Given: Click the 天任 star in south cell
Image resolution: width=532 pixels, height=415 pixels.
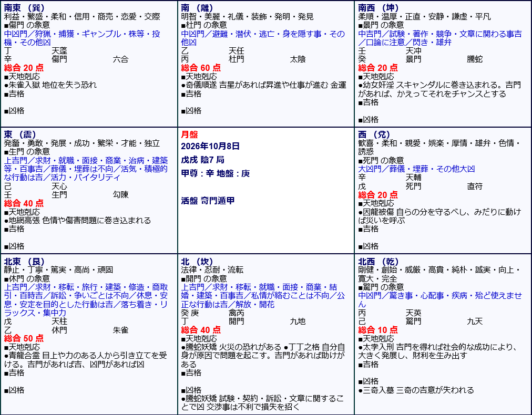Looking at the screenshot, I should pyautogui.click(x=237, y=51).
